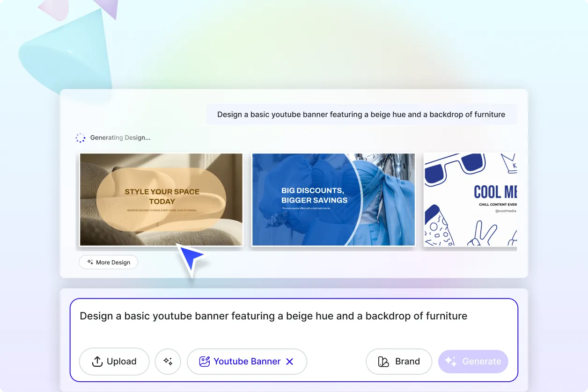The height and width of the screenshot is (392, 588).
Task: Request More Design variations
Action: click(x=108, y=262)
